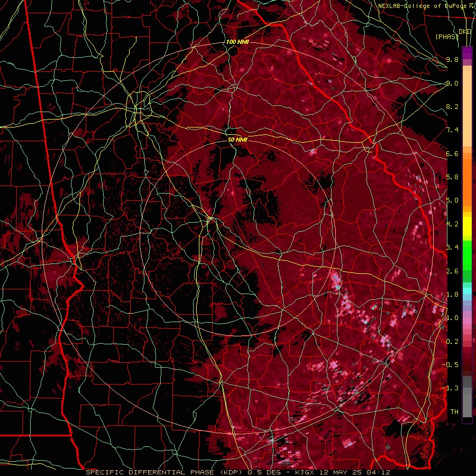
Task: Click the 5.0 value on the scale
Action: click(452, 200)
